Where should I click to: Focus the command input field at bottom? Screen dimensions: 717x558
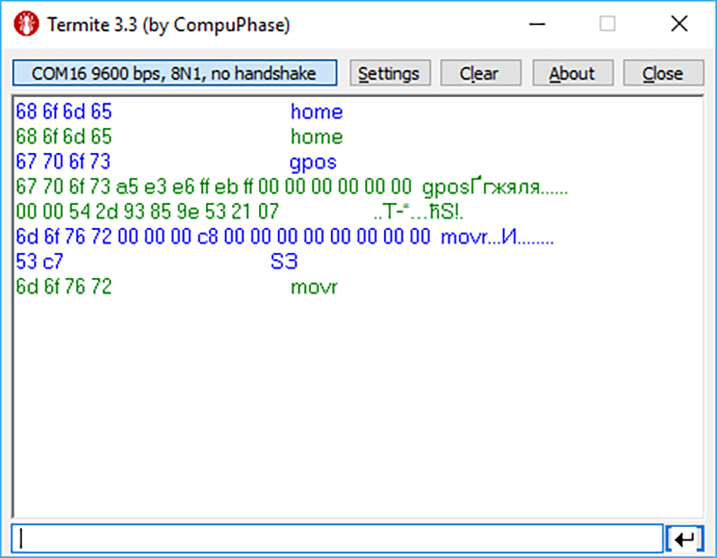click(x=338, y=538)
